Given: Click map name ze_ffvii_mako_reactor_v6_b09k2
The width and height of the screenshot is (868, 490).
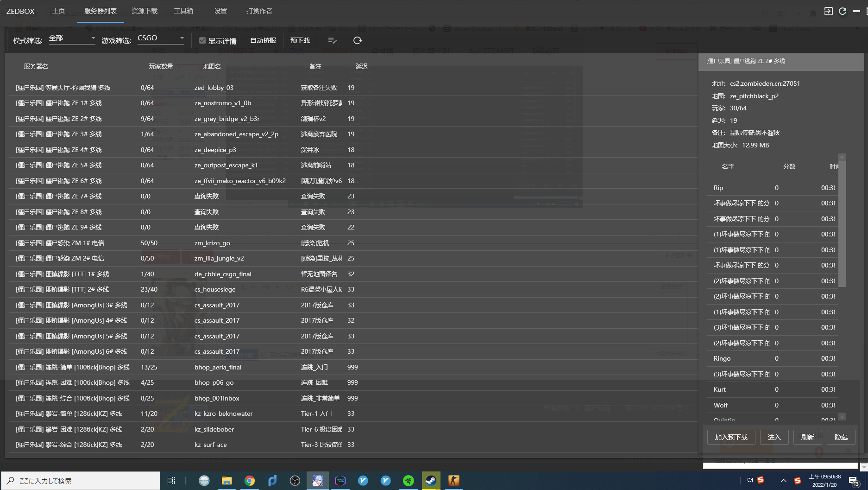Looking at the screenshot, I should click(240, 181).
